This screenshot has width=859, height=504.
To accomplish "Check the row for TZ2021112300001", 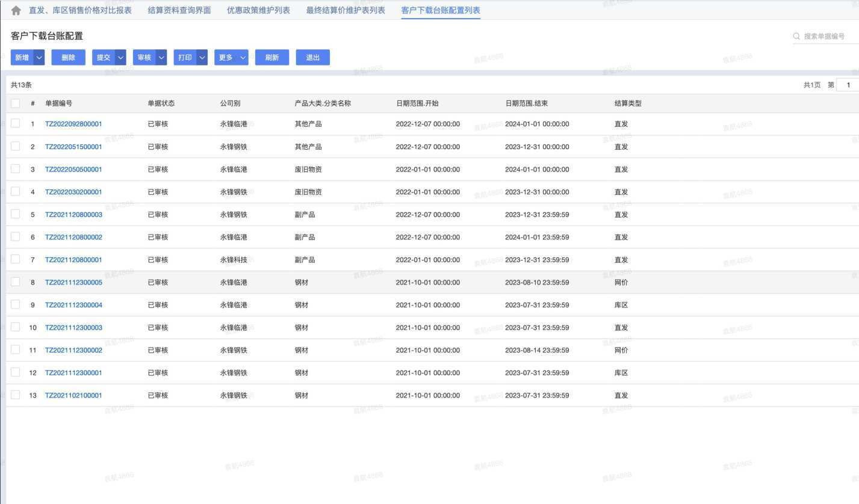I will [x=16, y=372].
